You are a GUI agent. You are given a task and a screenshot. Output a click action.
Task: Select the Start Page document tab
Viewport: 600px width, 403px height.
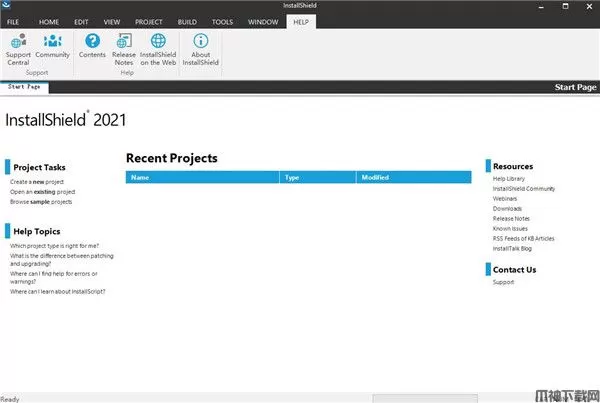coord(24,87)
